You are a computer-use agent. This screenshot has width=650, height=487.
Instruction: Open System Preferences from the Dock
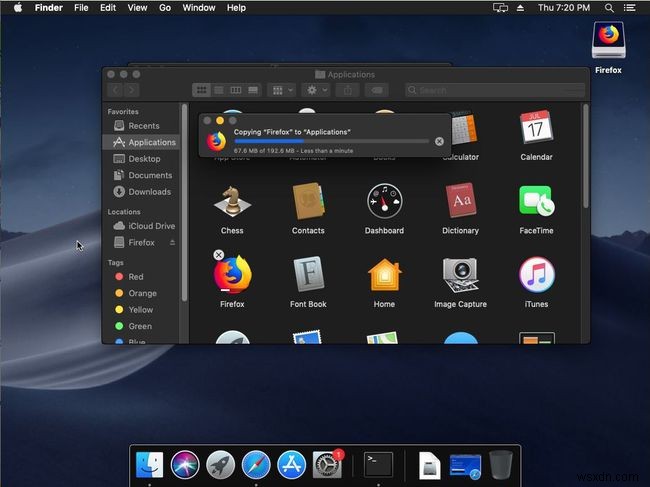point(327,465)
